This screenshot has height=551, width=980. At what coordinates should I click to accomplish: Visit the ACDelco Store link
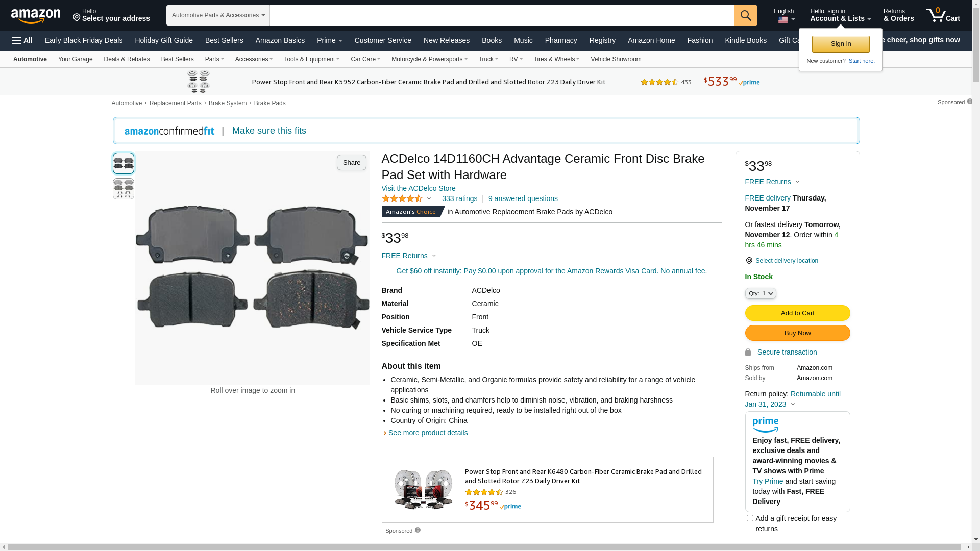[x=419, y=188]
